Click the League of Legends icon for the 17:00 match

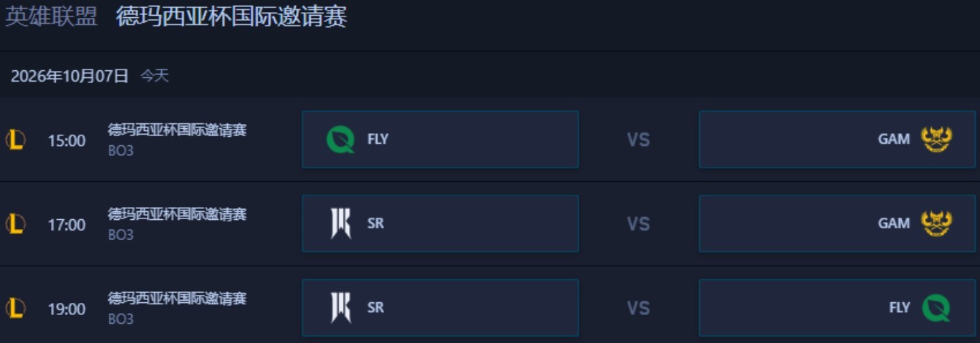coord(15,224)
